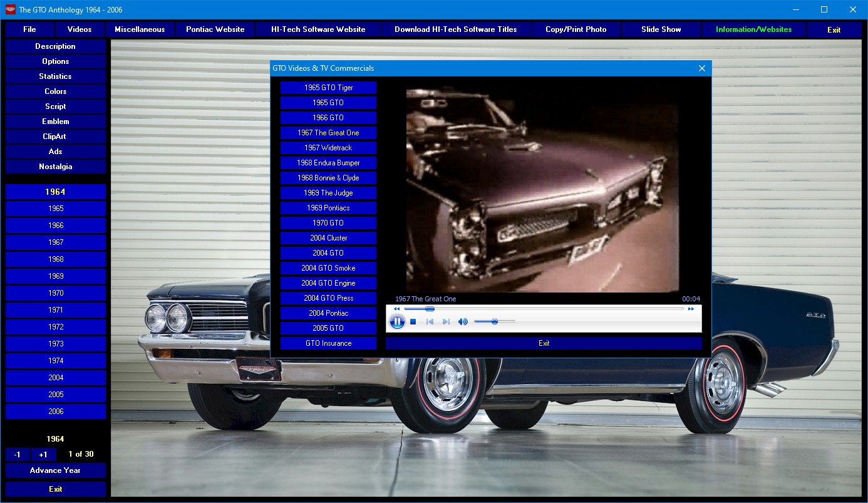This screenshot has height=503, width=868.
Task: Open the Ads section
Action: click(56, 152)
